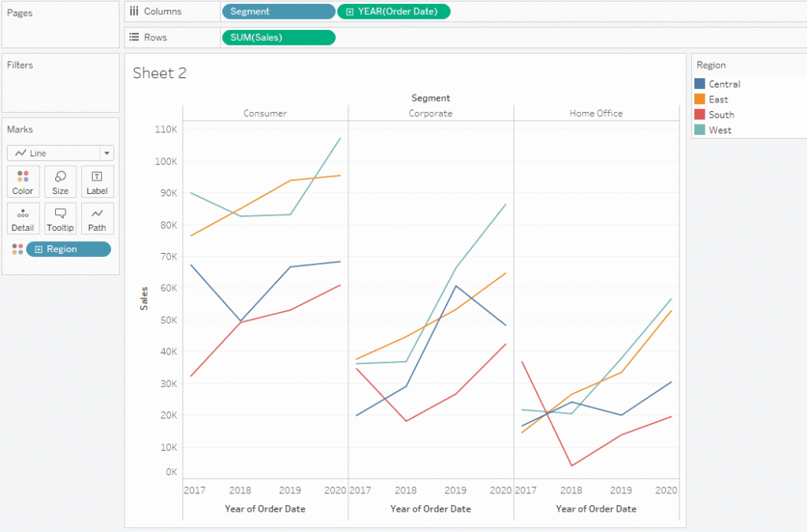Click the South line low point in Home Office
The image size is (807, 532).
(571, 466)
